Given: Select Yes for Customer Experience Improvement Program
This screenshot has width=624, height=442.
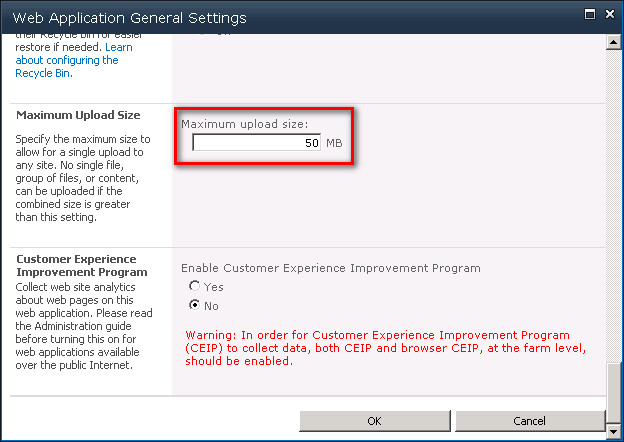Looking at the screenshot, I should (x=193, y=287).
